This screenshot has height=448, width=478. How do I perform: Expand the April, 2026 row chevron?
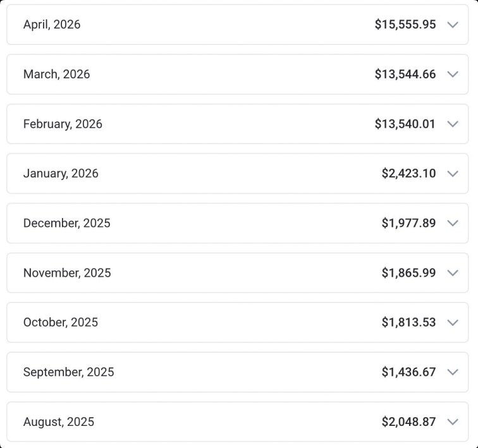[x=453, y=25]
